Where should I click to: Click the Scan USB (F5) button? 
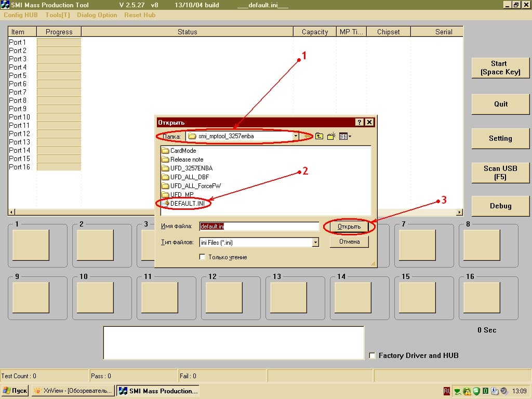point(500,172)
